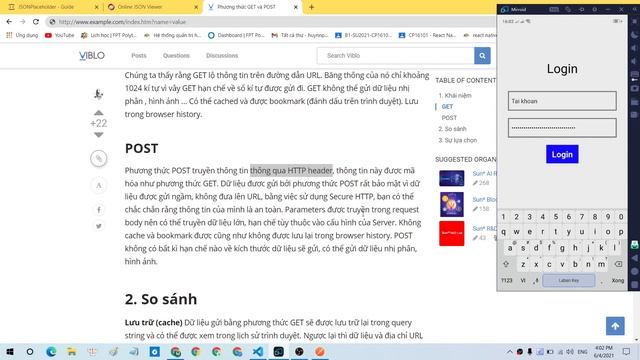Switch to JSONPlaceholder Guide tab

coord(46,7)
